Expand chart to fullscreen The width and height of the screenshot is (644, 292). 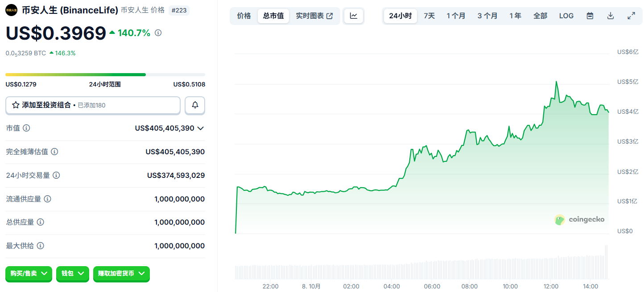(631, 16)
